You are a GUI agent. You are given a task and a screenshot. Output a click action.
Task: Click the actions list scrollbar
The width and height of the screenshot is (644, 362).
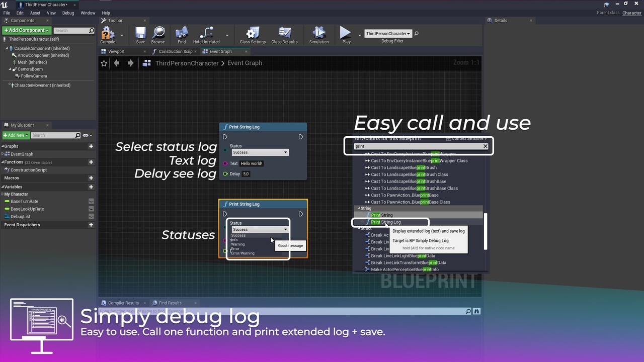click(x=486, y=231)
